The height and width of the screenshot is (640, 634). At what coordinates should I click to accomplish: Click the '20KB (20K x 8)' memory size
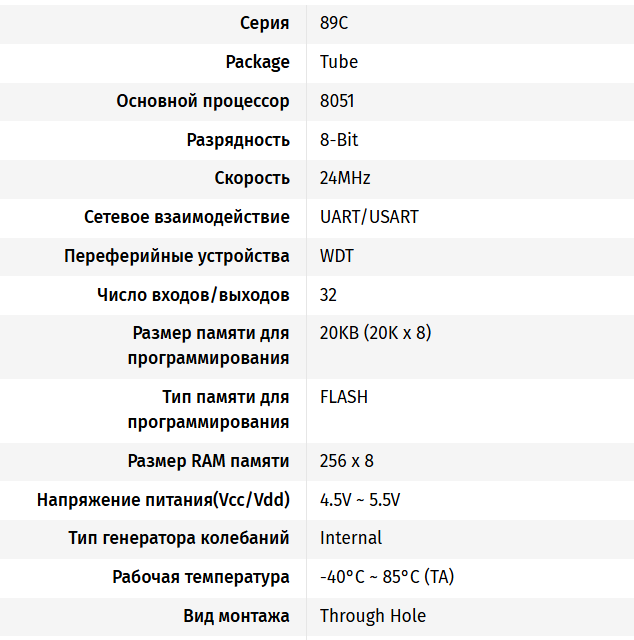[376, 333]
